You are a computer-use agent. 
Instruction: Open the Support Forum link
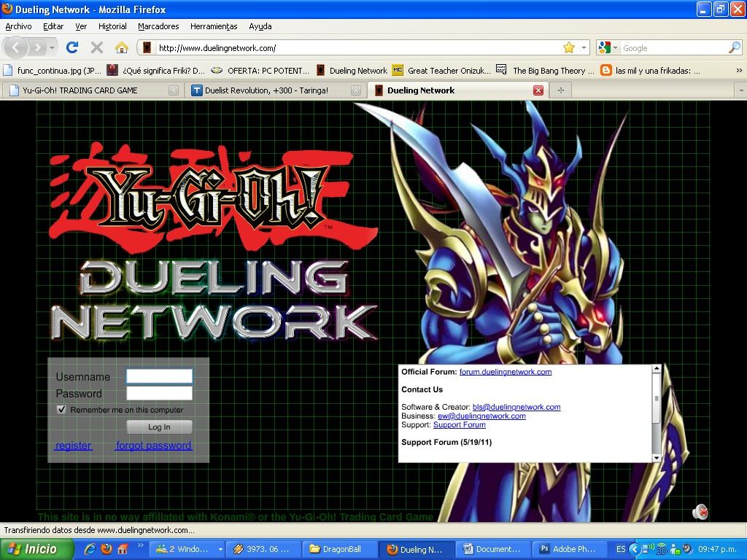460,425
